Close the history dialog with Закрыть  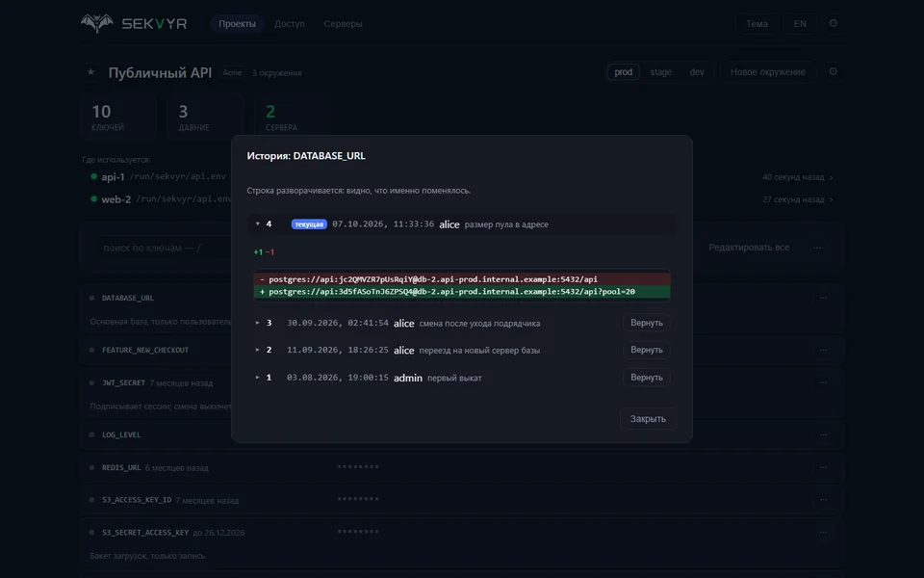(648, 419)
